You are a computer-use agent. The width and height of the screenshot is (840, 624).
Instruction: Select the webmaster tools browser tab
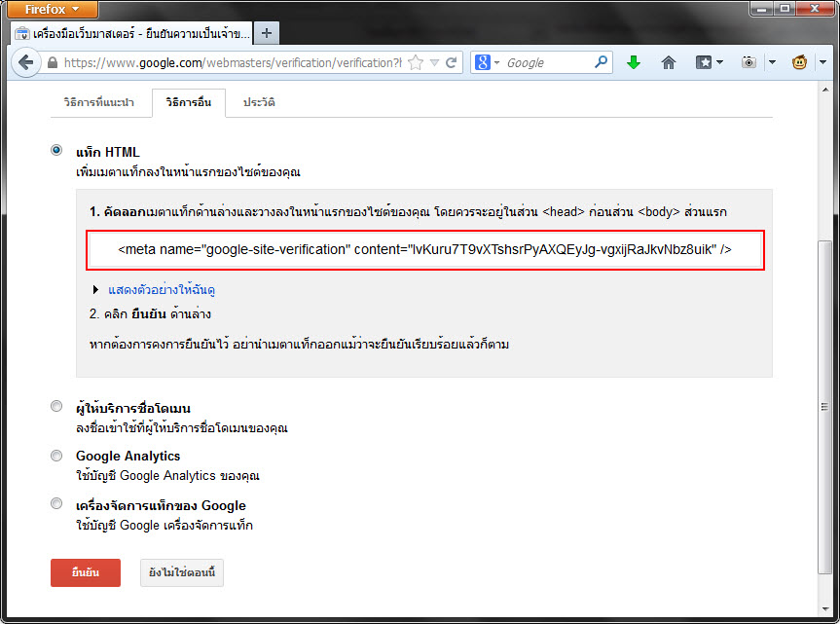click(x=131, y=34)
